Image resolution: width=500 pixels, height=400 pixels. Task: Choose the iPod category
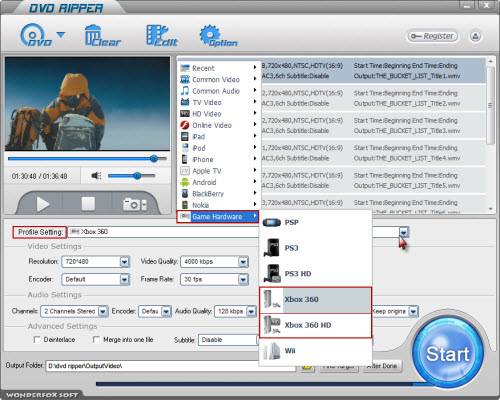point(218,148)
